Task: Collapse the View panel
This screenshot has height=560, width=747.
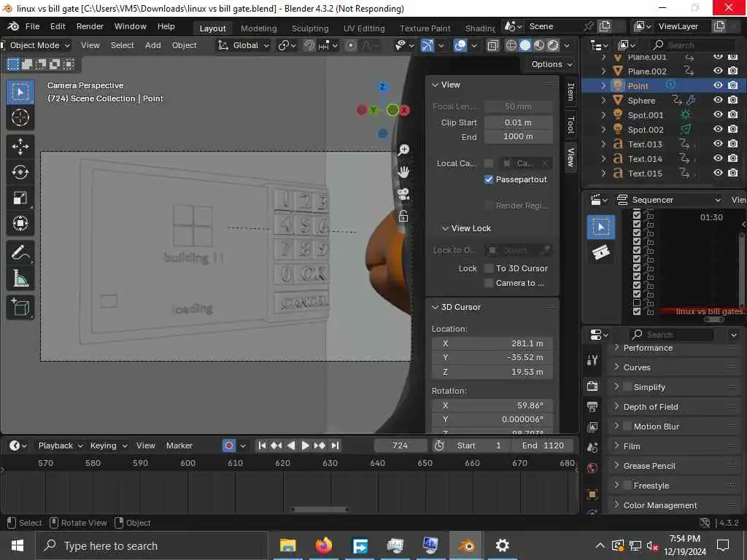Action: 435,85
